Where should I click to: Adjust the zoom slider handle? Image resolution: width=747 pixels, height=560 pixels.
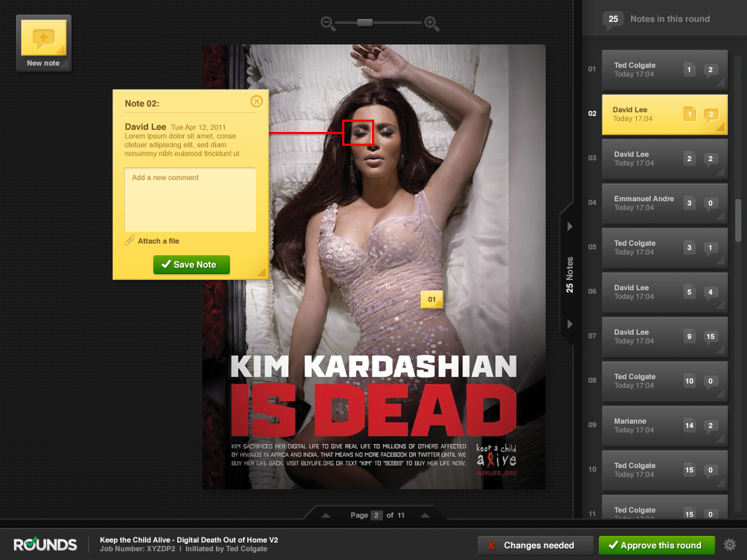coord(365,23)
